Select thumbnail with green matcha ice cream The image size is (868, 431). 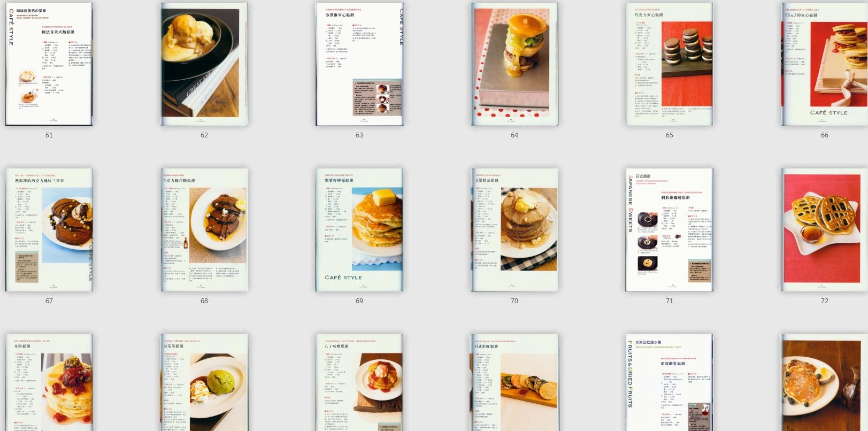pos(204,383)
